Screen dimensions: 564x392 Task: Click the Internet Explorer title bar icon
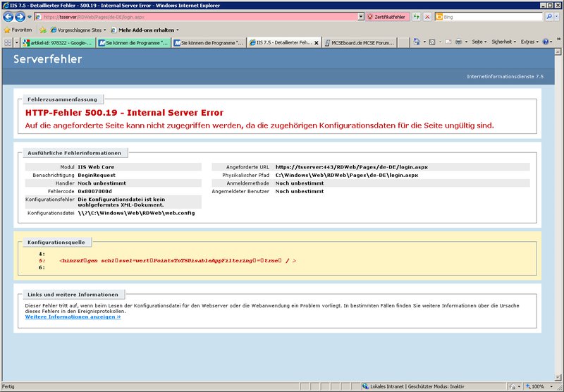coord(6,6)
